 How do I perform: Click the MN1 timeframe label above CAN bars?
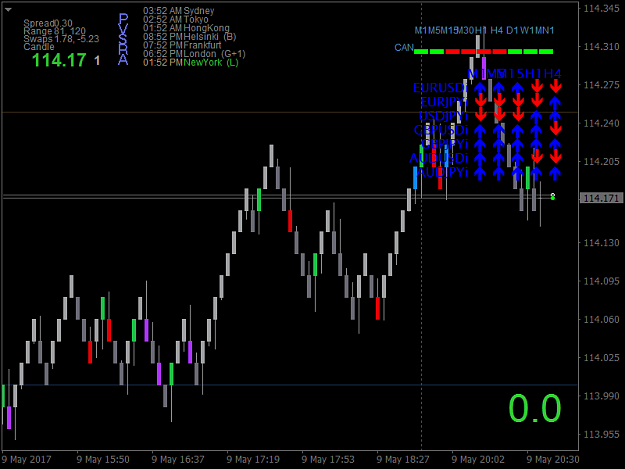pos(545,30)
